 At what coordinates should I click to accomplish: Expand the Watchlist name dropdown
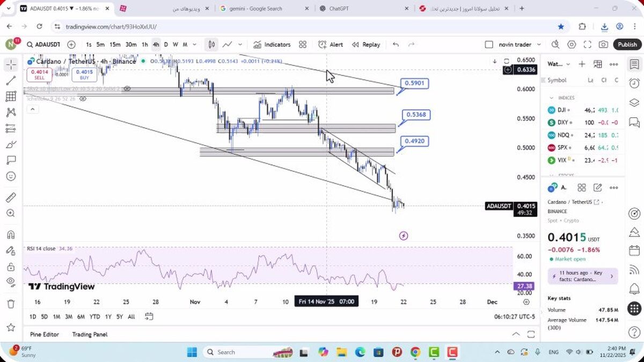(x=559, y=64)
